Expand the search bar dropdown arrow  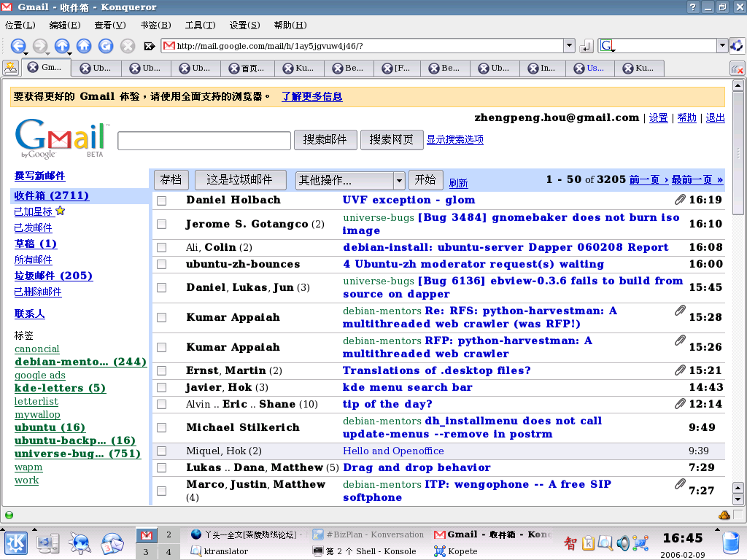point(722,46)
